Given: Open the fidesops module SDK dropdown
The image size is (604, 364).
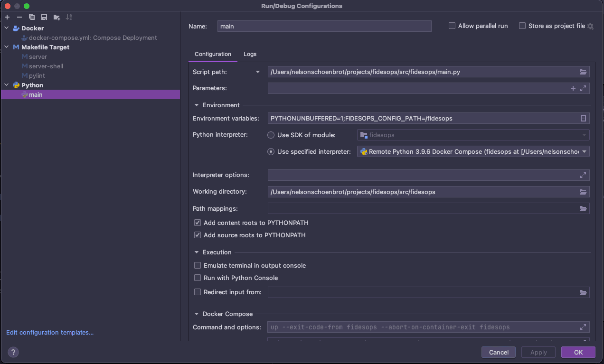Looking at the screenshot, I should [x=473, y=135].
